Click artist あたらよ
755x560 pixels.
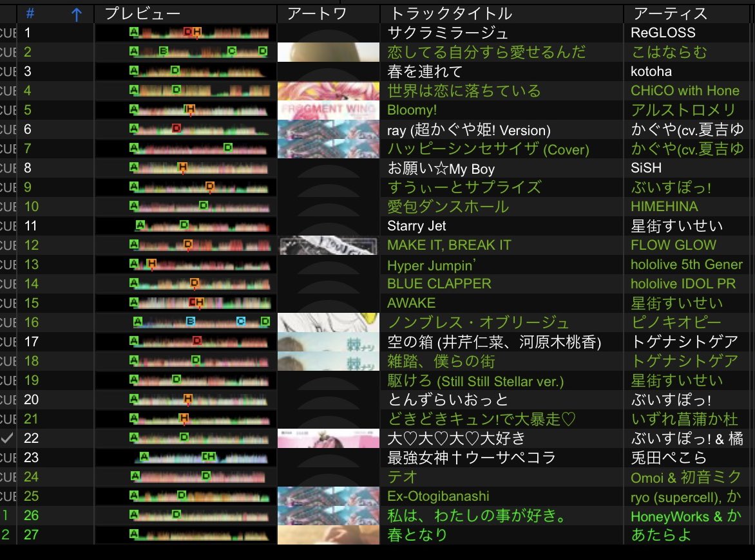pos(661,535)
